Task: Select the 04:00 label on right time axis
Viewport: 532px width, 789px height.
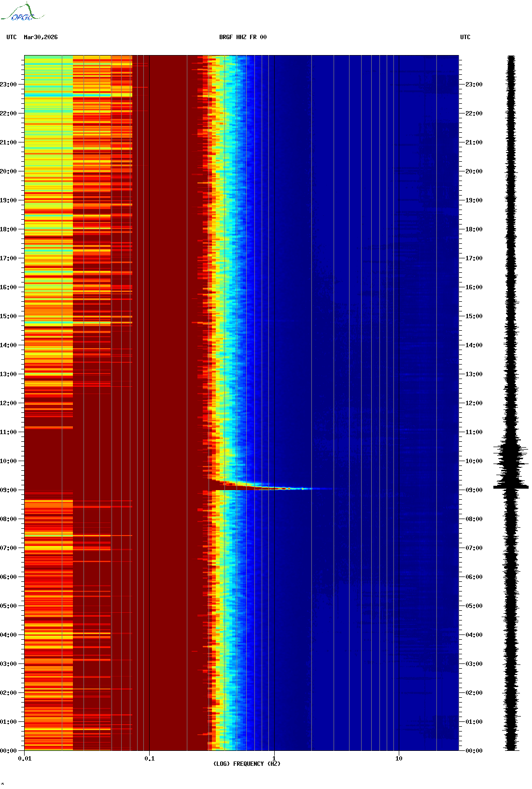Action: coord(474,635)
